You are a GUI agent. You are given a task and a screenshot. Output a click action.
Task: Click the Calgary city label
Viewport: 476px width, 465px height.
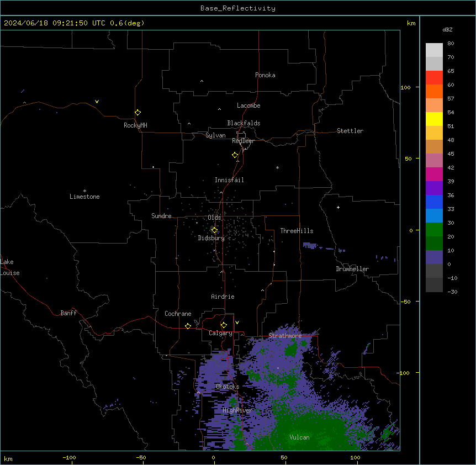pos(220,333)
